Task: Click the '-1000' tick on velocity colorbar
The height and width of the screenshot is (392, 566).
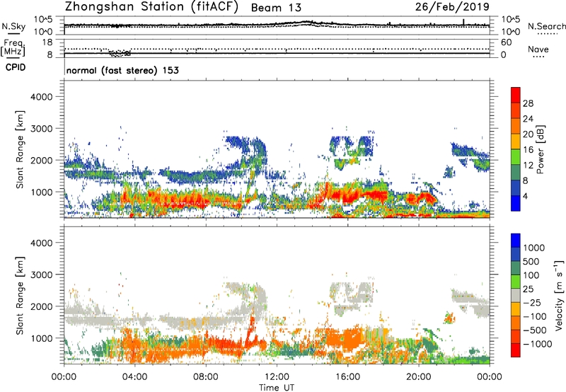Action: click(x=537, y=344)
